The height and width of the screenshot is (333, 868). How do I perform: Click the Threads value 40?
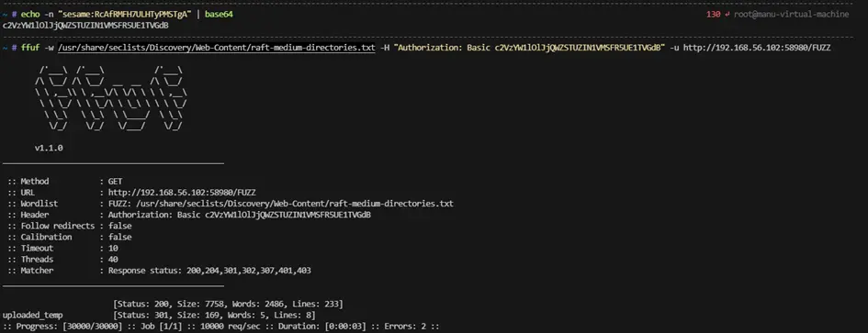[x=113, y=260]
